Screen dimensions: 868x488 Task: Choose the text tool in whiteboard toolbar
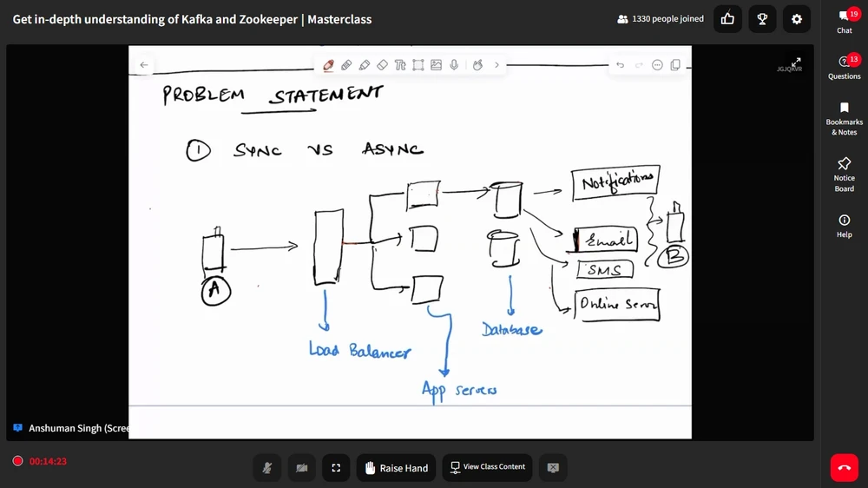click(x=400, y=65)
